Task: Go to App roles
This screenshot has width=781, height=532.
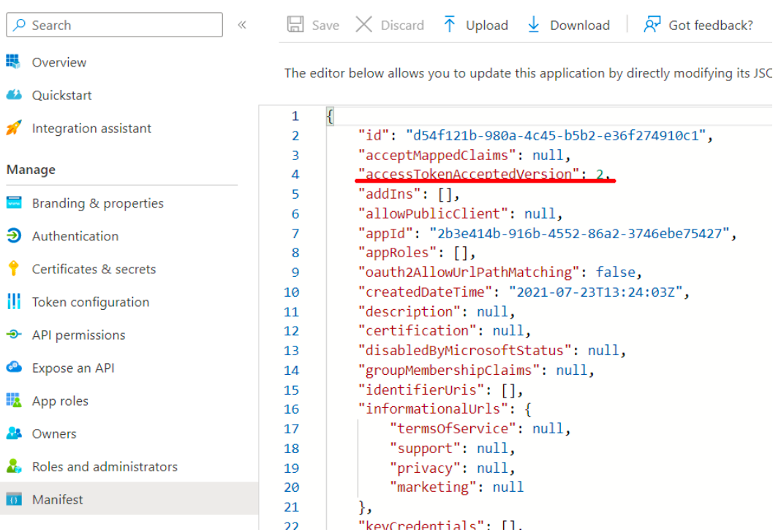Action: tap(60, 400)
